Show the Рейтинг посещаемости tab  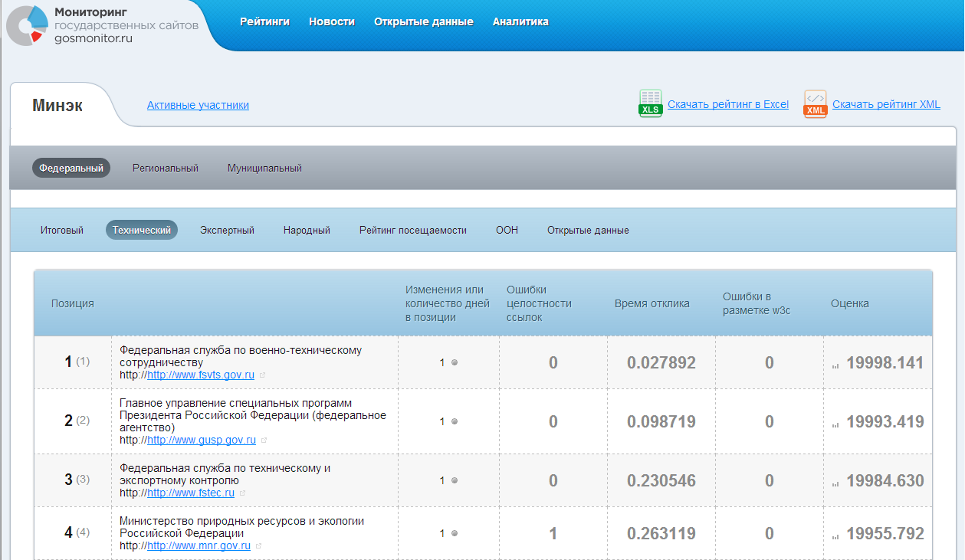[x=412, y=230]
